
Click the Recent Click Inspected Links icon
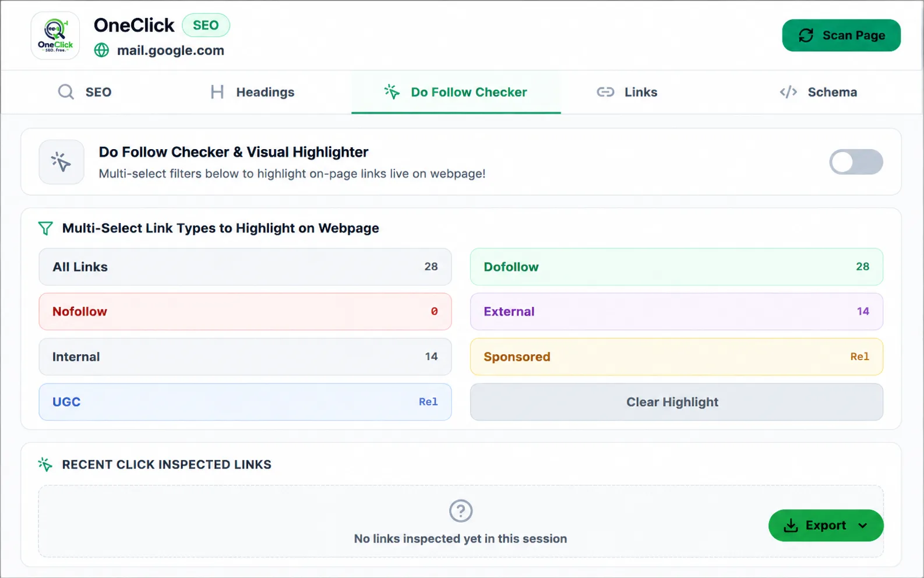(45, 464)
